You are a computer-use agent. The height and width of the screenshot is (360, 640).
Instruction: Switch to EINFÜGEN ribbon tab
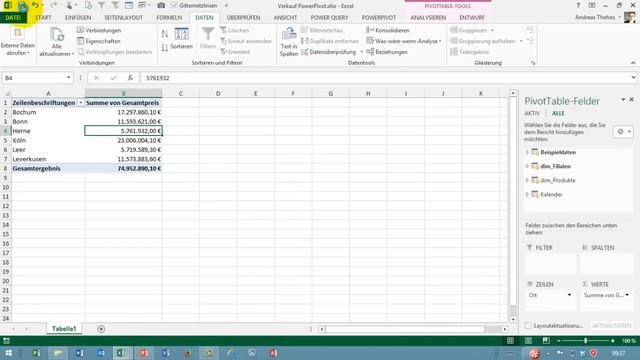coord(78,18)
